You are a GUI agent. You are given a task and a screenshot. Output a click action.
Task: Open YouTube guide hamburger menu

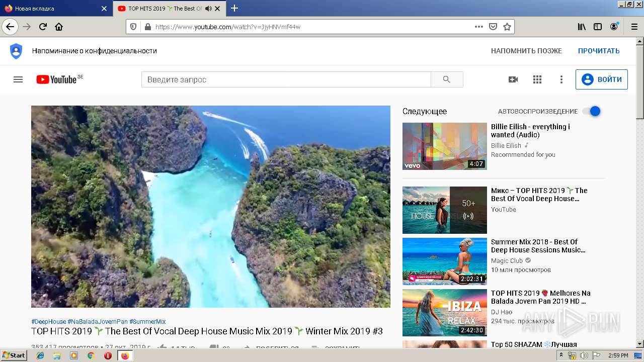pyautogui.click(x=18, y=79)
